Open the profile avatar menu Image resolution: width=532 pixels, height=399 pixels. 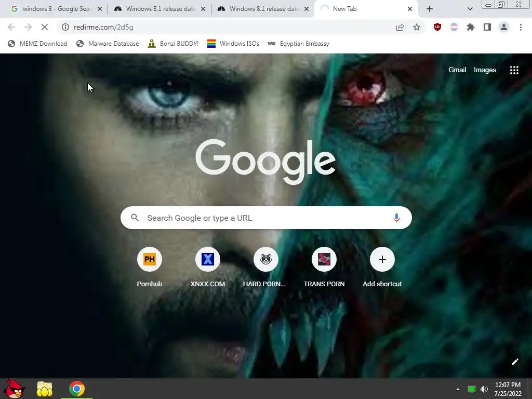click(x=504, y=27)
